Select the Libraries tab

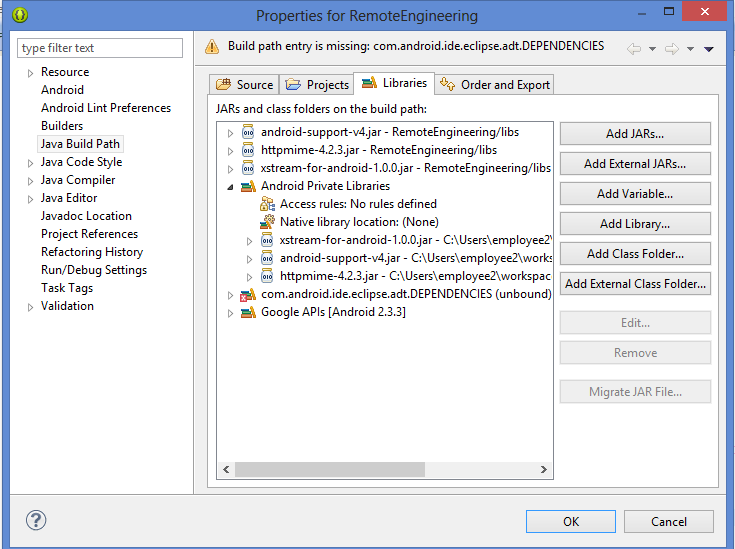tap(394, 83)
